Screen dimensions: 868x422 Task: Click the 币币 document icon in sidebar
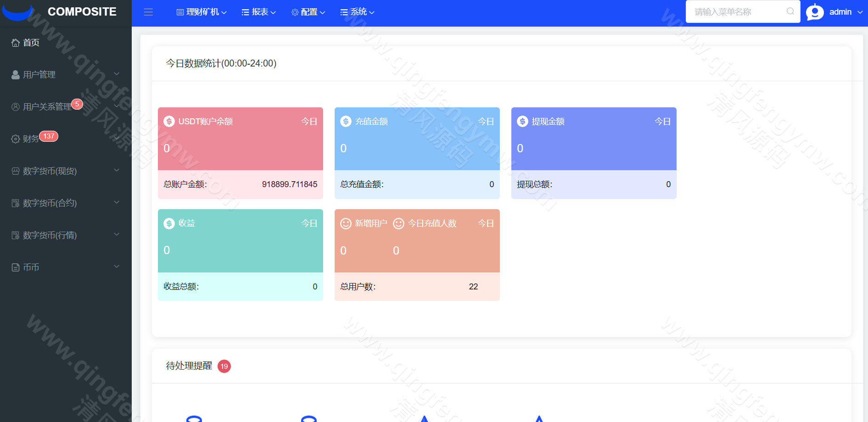[x=15, y=267]
